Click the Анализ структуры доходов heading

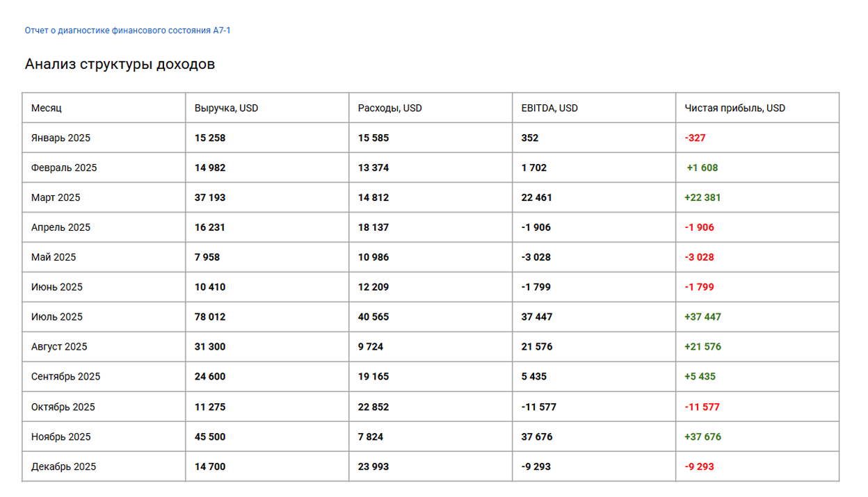pyautogui.click(x=120, y=65)
